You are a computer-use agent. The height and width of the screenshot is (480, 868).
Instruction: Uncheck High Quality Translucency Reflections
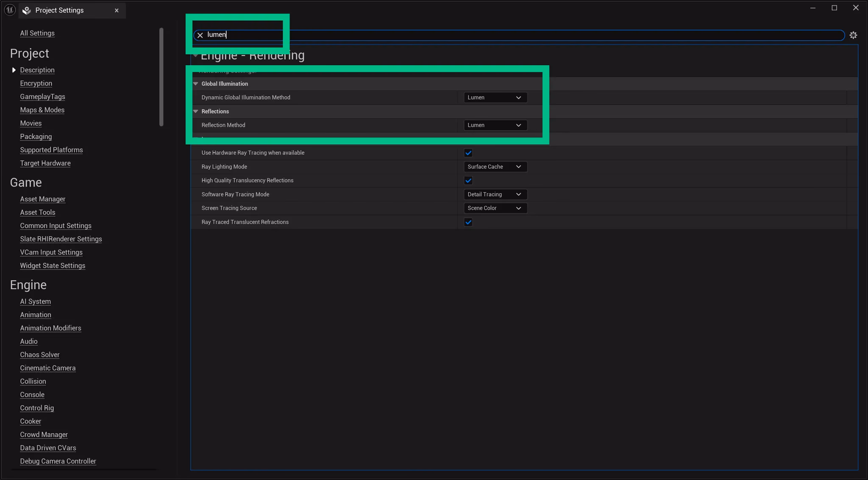click(x=468, y=180)
